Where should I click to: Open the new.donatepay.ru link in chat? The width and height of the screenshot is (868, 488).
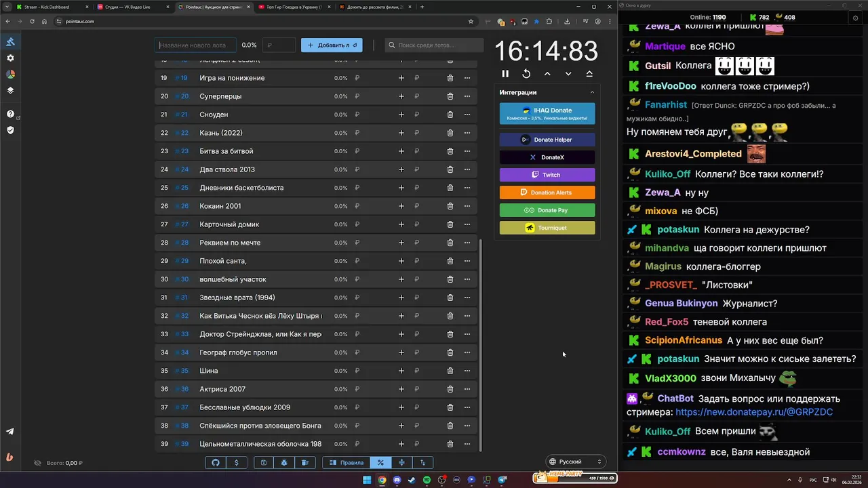754,412
